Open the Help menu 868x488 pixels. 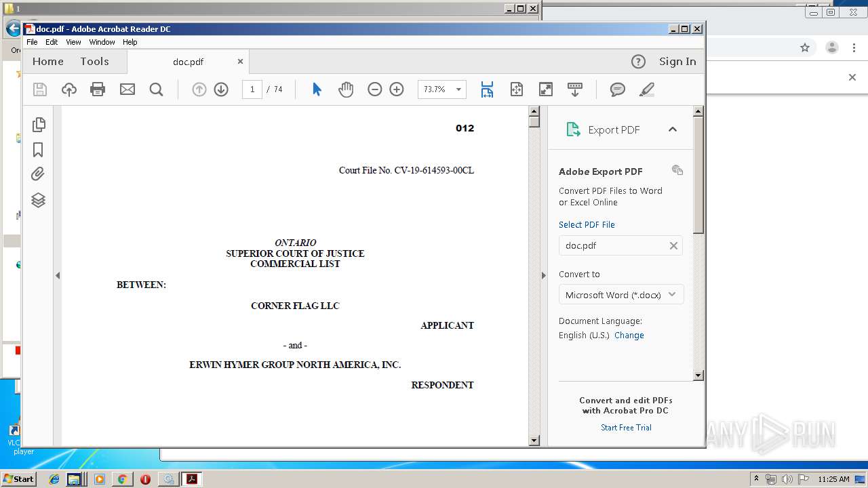click(x=130, y=42)
